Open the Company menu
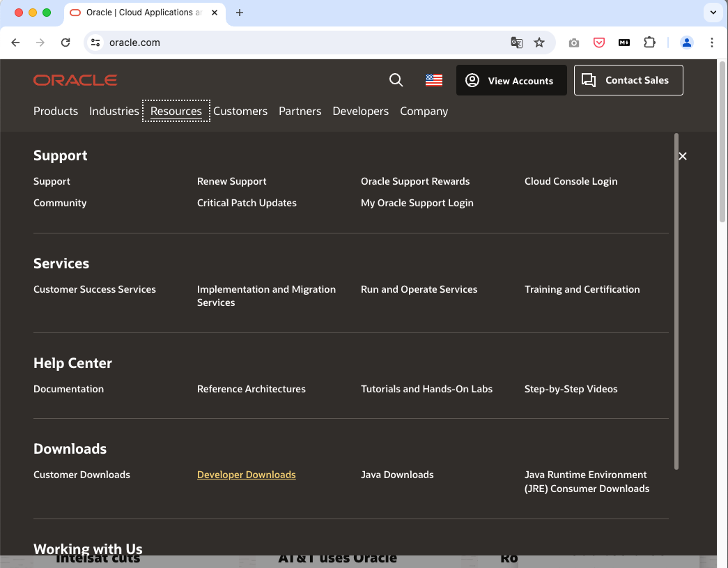The width and height of the screenshot is (728, 568). (x=424, y=112)
